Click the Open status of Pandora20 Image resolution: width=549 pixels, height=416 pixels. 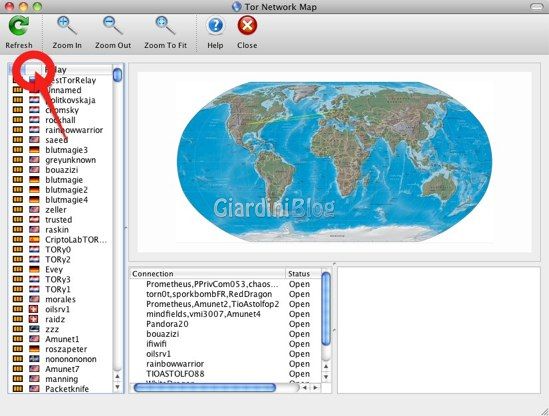[x=299, y=324]
